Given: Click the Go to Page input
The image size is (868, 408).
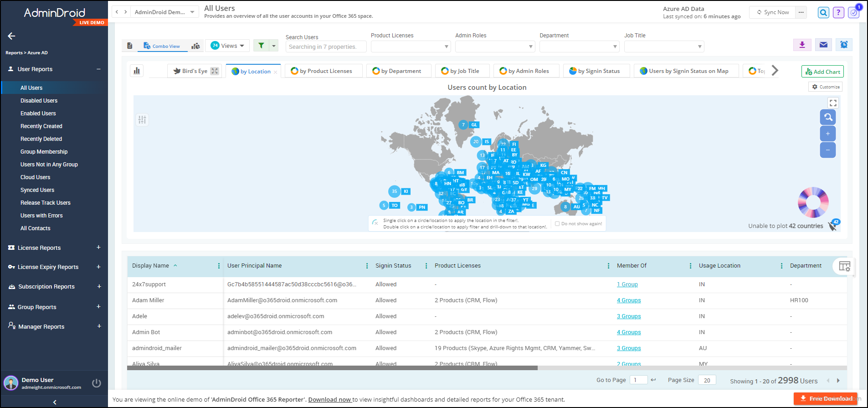Looking at the screenshot, I should click(638, 380).
